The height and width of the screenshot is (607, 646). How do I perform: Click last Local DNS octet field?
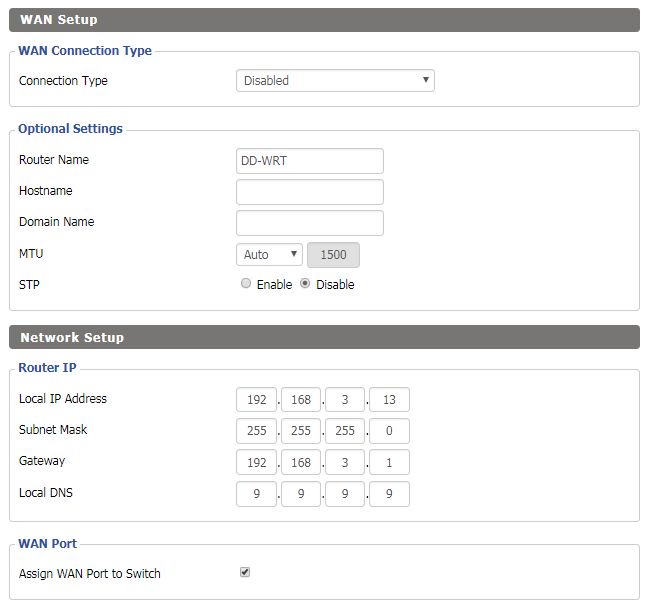pyautogui.click(x=389, y=494)
